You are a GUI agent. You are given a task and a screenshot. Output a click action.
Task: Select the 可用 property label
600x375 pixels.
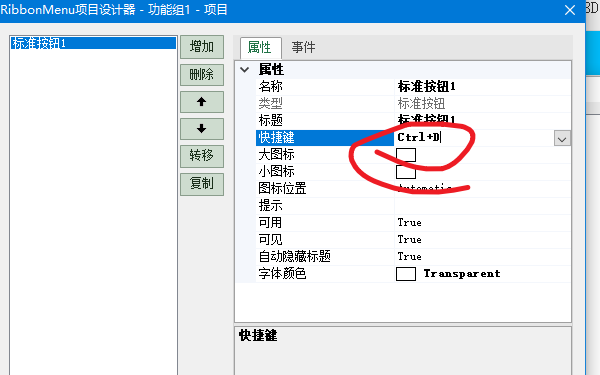point(271,223)
